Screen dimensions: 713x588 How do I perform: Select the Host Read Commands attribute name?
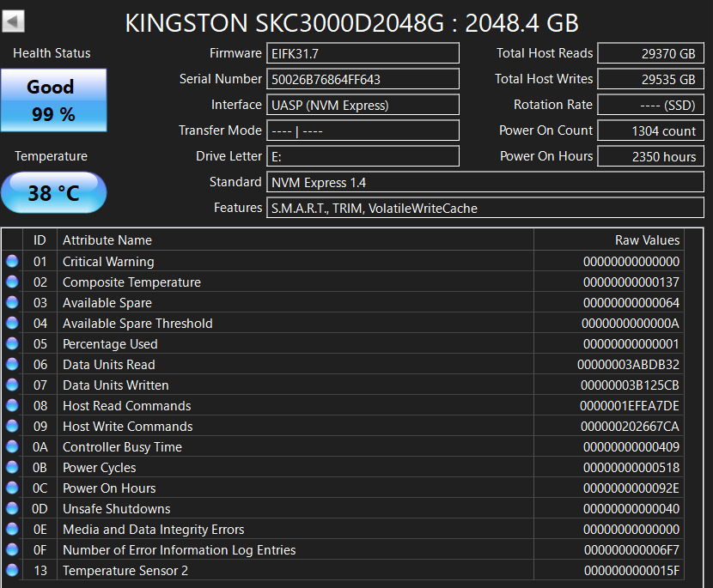pyautogui.click(x=126, y=406)
